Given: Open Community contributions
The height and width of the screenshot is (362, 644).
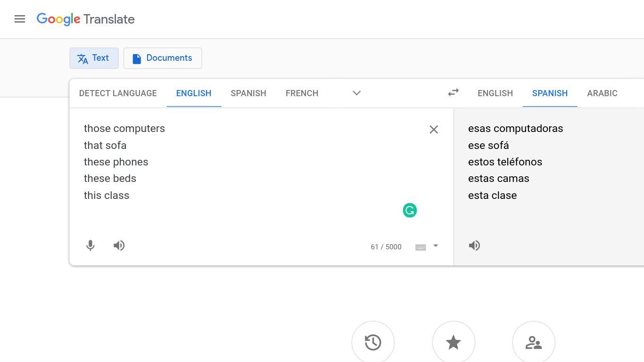Looking at the screenshot, I should tap(534, 342).
